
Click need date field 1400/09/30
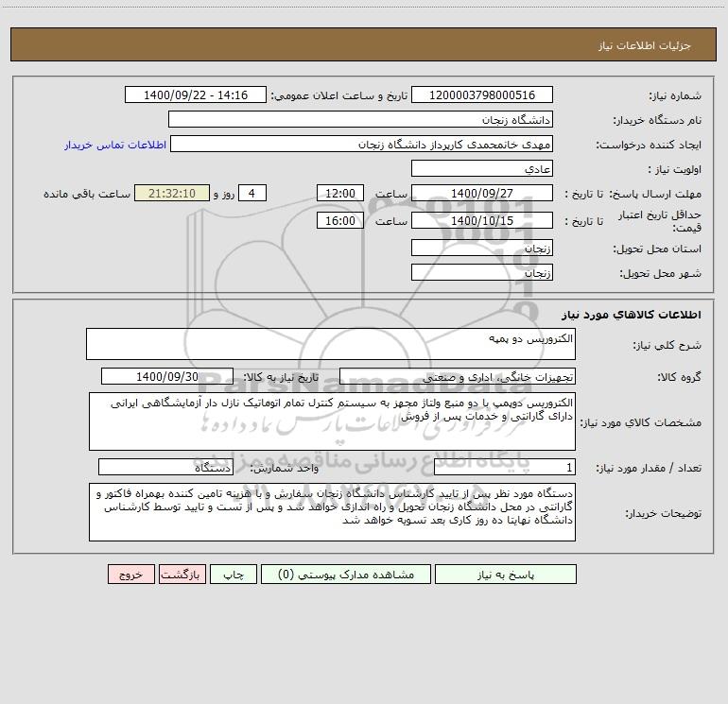click(x=167, y=376)
